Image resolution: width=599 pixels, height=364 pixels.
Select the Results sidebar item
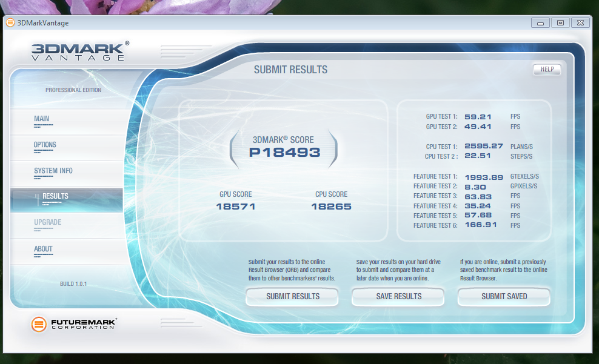(x=67, y=199)
